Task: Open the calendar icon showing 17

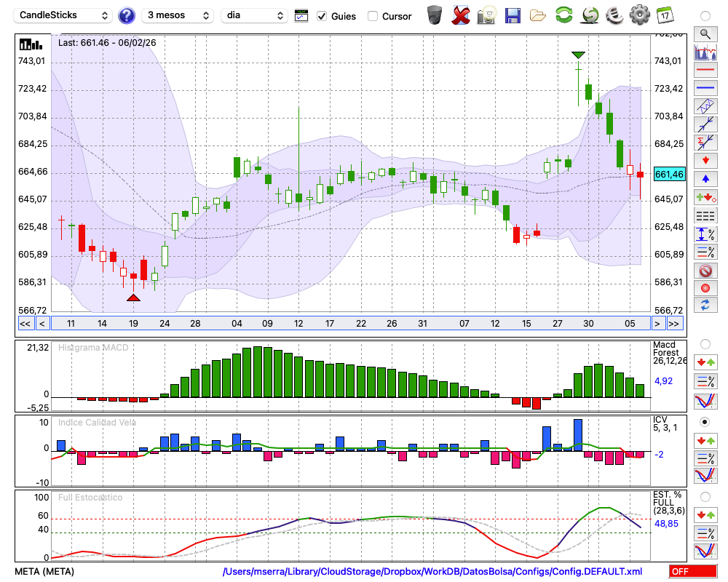Action: coord(665,15)
